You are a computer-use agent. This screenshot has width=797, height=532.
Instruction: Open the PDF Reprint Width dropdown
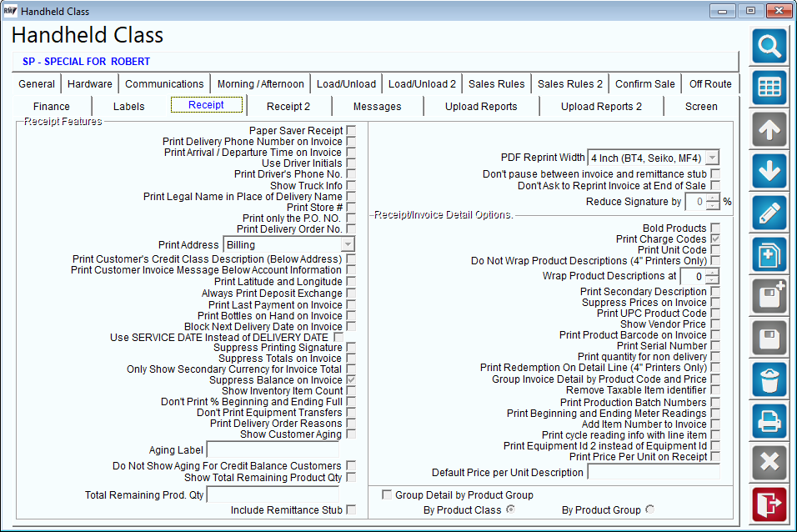(712, 158)
